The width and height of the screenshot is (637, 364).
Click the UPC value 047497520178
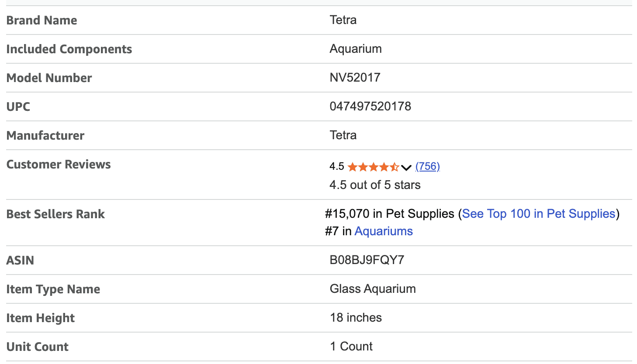(370, 106)
